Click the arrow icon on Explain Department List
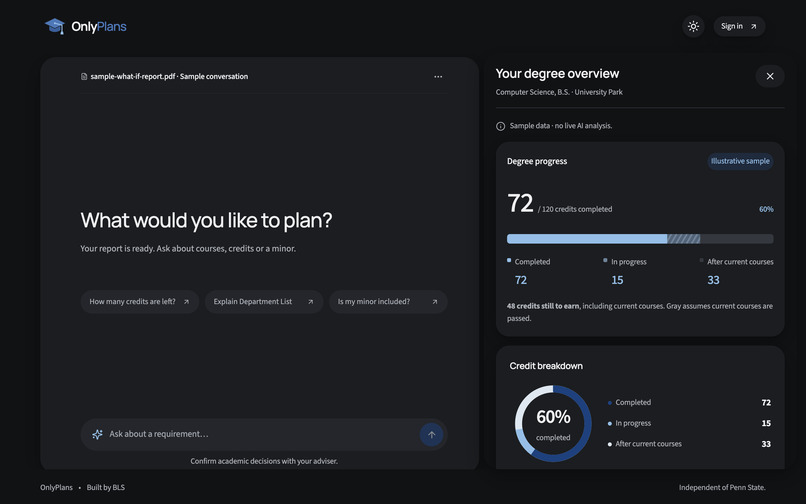Image resolution: width=806 pixels, height=504 pixels. (x=310, y=302)
